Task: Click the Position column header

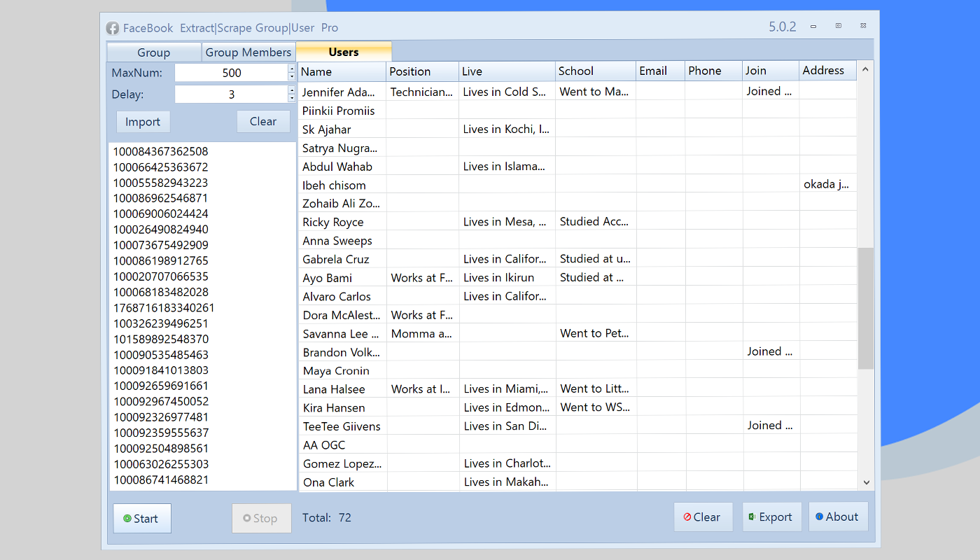Action: tap(423, 71)
